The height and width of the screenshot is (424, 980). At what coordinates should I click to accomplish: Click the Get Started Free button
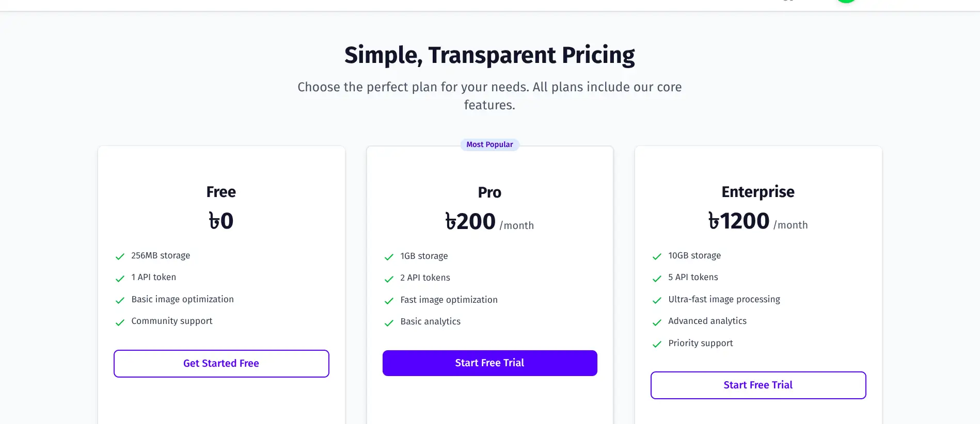221,364
